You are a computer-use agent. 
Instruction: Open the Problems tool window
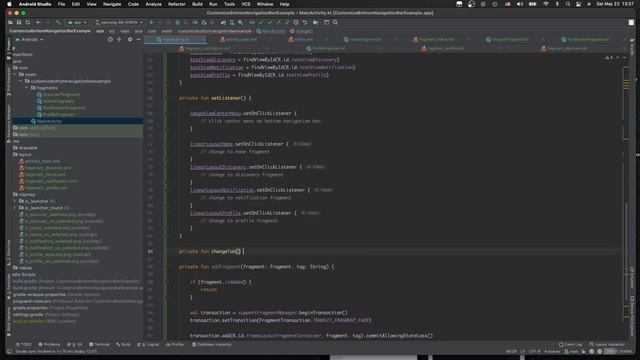click(49, 344)
